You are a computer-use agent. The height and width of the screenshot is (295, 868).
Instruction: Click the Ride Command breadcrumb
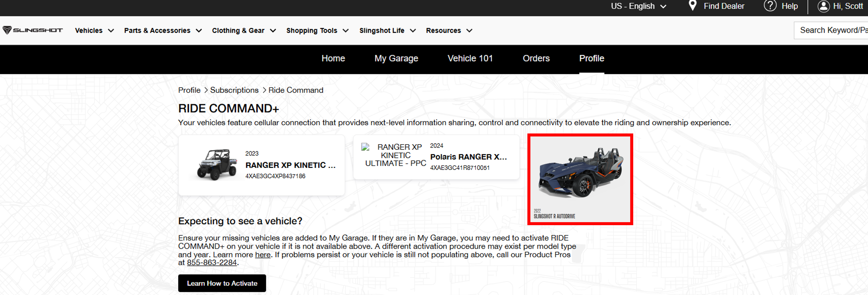pos(296,90)
